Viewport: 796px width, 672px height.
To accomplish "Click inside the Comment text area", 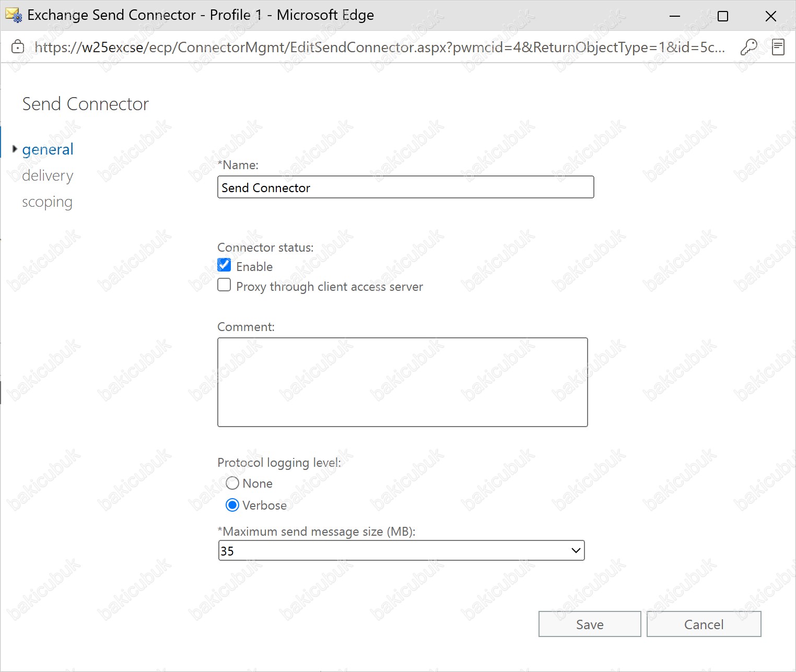I will click(403, 382).
